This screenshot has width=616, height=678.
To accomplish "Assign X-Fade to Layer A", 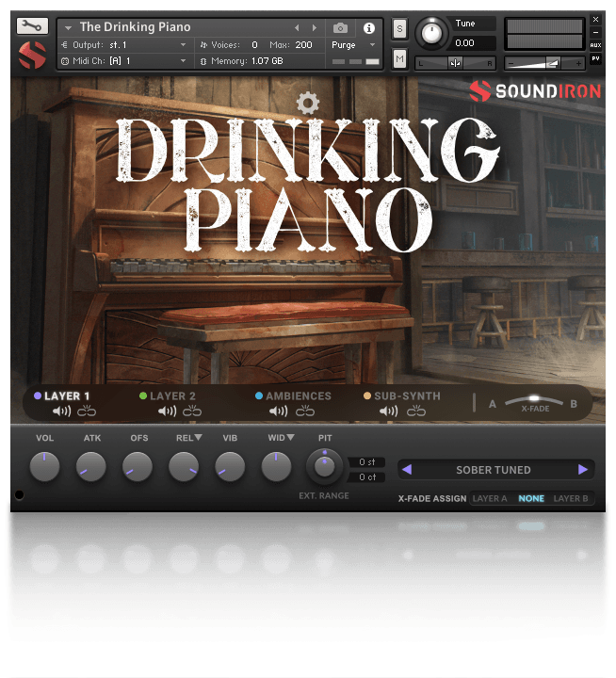I will [489, 498].
